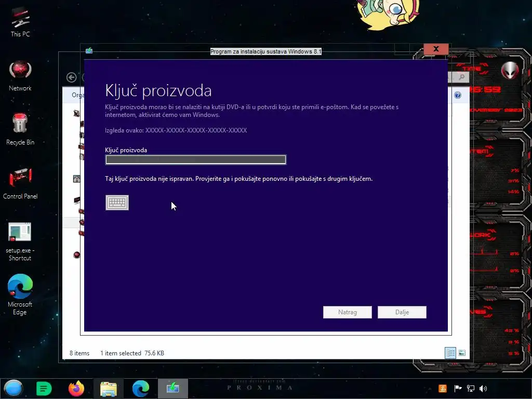This screenshot has height=399, width=532.
Task: Click the setup program title bar icon
Action: coord(89,50)
